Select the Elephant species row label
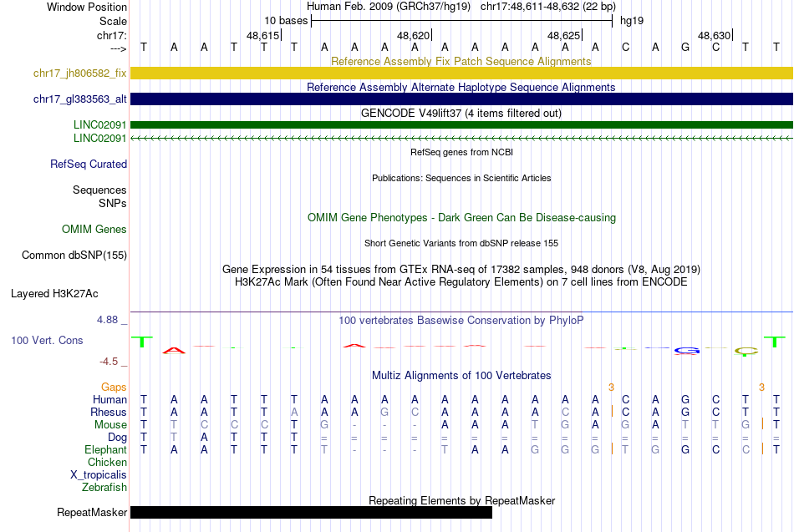Screen dimensions: 794x532 click(x=105, y=450)
